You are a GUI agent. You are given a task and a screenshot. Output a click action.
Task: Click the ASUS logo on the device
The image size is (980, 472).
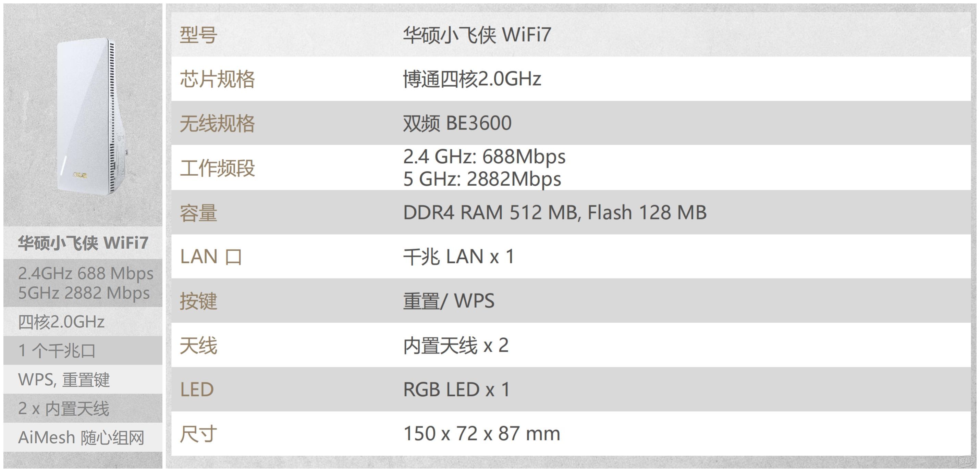pos(80,175)
